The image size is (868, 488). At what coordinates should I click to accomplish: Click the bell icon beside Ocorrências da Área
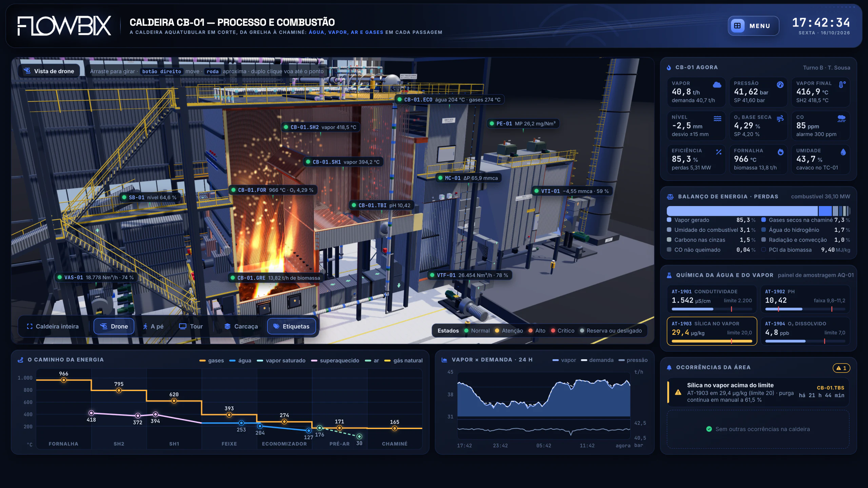[x=669, y=367]
